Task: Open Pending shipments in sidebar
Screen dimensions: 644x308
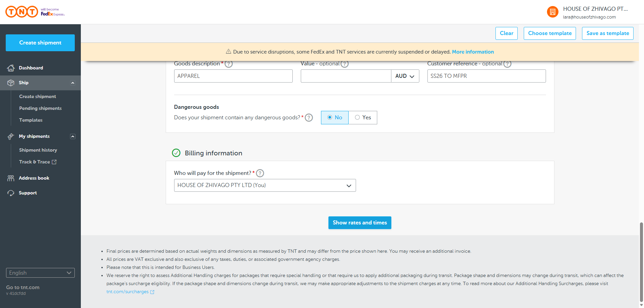Action: pos(40,109)
